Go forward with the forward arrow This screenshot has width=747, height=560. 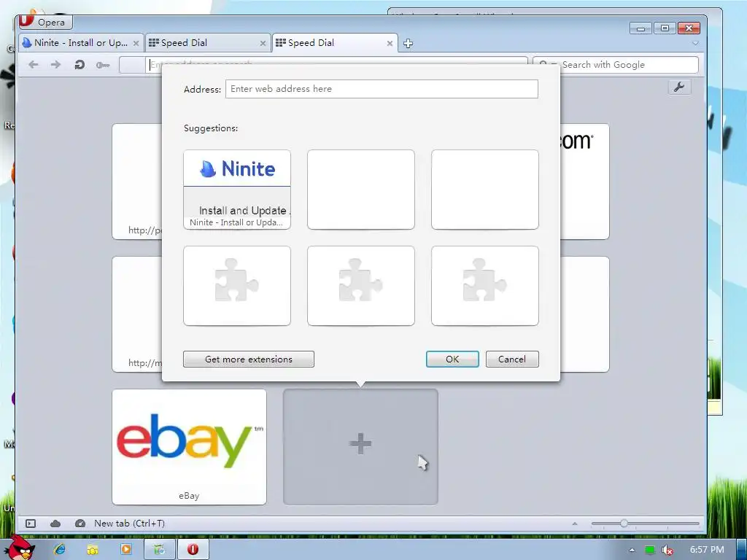tap(55, 64)
